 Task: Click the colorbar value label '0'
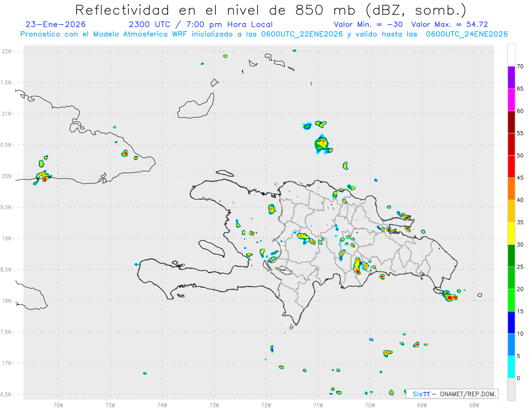(x=518, y=378)
